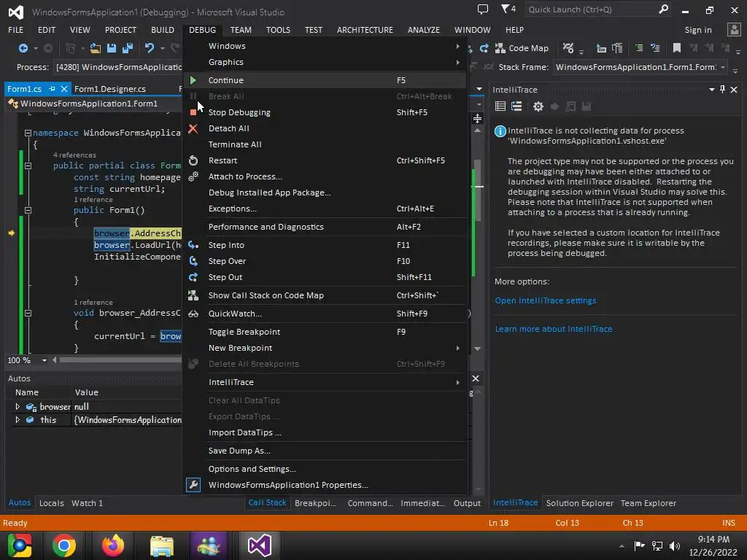Switch to Watch 1 tab
Screen dimensions: 747x560
pos(88,503)
